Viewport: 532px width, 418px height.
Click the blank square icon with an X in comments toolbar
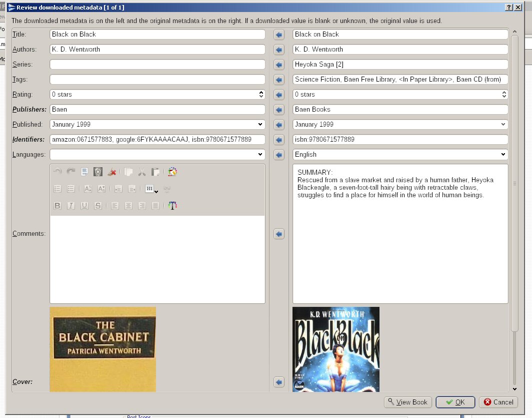(x=98, y=172)
